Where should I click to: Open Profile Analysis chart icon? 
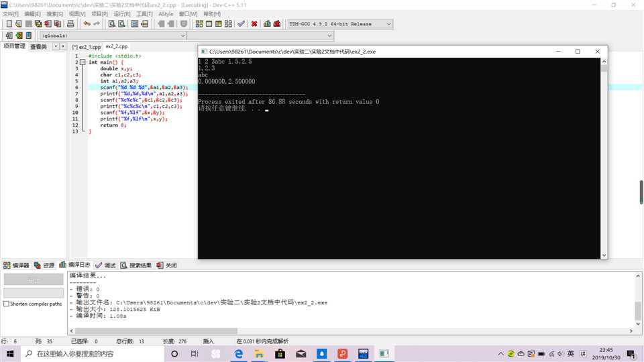(268, 24)
